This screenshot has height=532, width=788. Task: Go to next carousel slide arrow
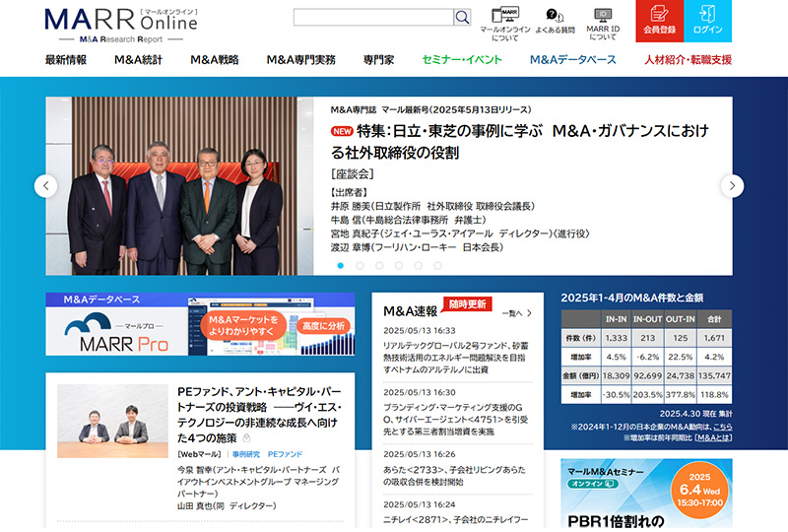pyautogui.click(x=732, y=186)
